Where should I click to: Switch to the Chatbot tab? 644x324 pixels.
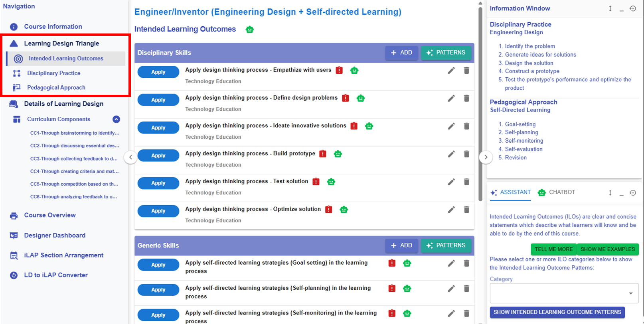557,192
